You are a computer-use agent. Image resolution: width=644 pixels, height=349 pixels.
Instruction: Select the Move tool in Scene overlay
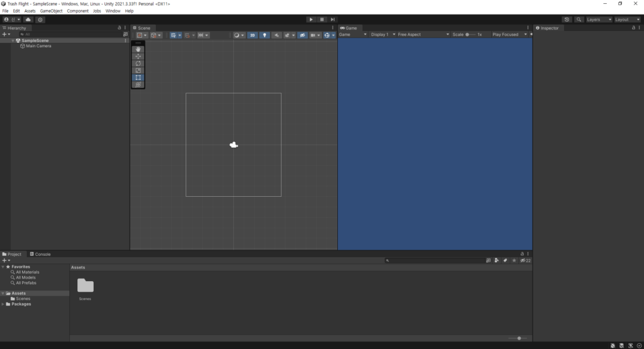pyautogui.click(x=138, y=57)
